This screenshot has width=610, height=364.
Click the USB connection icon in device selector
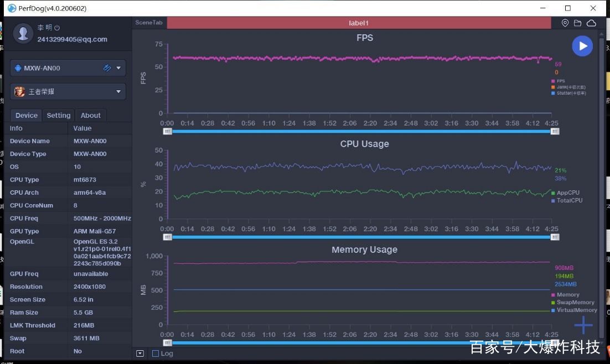107,68
